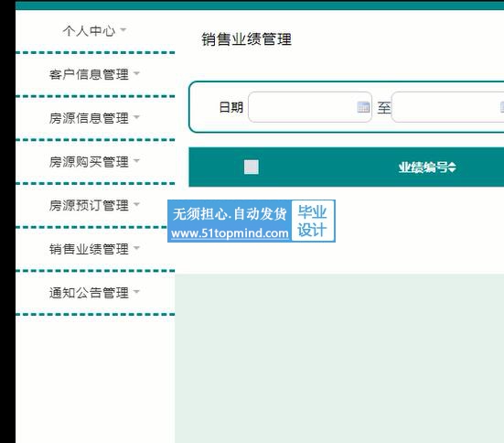Click the 毕业设计 badge
The image size is (504, 443).
pos(312,221)
